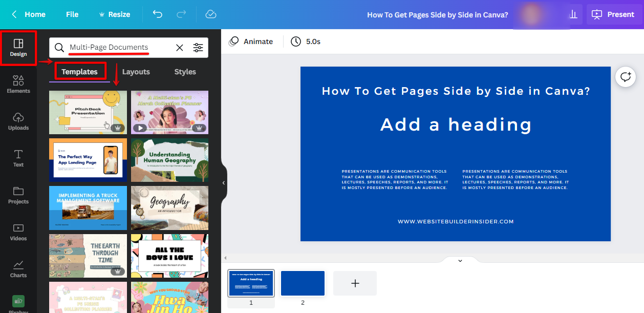
Task: Click the Animate button
Action: [251, 41]
